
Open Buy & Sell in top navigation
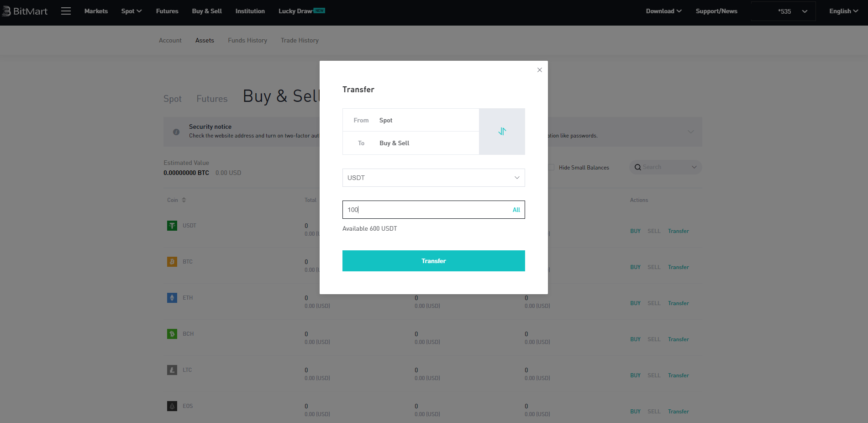coord(207,11)
